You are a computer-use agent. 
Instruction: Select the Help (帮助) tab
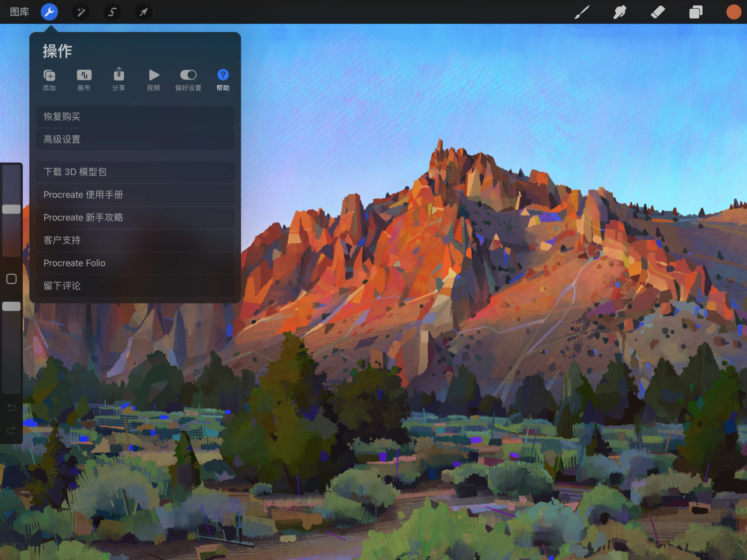click(x=223, y=80)
